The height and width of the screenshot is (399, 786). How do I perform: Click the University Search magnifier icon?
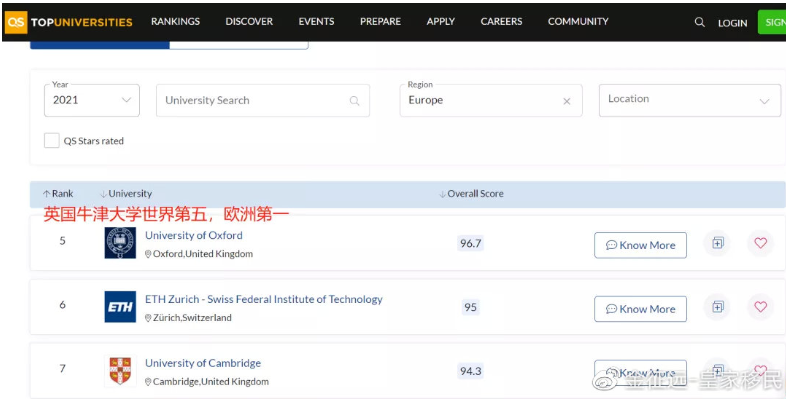354,101
